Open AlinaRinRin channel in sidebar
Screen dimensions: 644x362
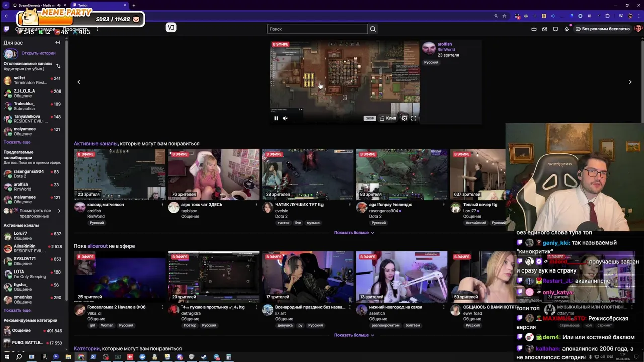(x=33, y=248)
